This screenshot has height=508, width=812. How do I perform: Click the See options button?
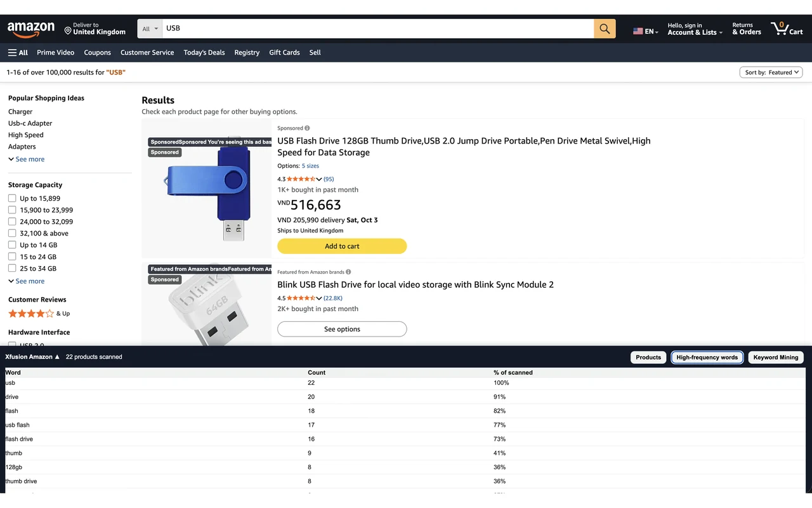click(342, 329)
